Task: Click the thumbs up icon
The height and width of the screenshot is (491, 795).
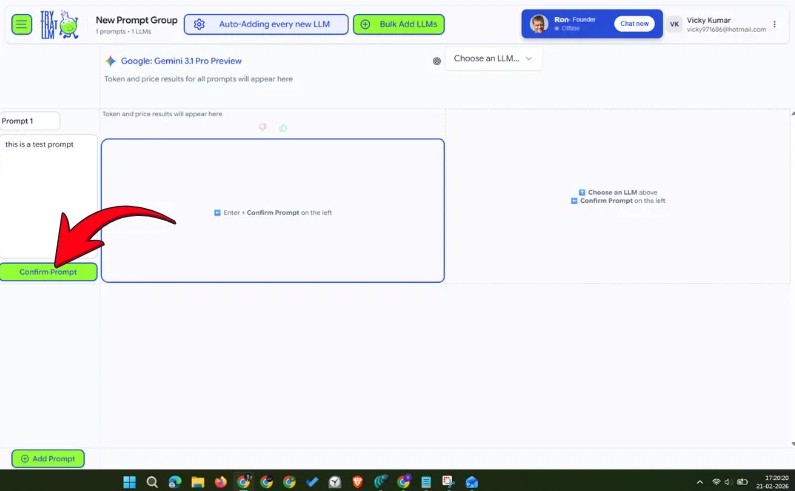Action: point(283,127)
